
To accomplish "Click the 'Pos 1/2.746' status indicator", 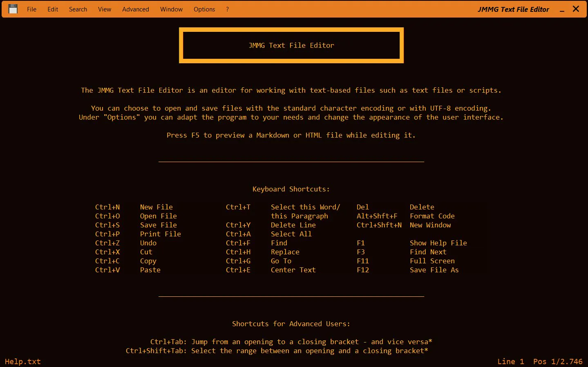I will pos(558,362).
